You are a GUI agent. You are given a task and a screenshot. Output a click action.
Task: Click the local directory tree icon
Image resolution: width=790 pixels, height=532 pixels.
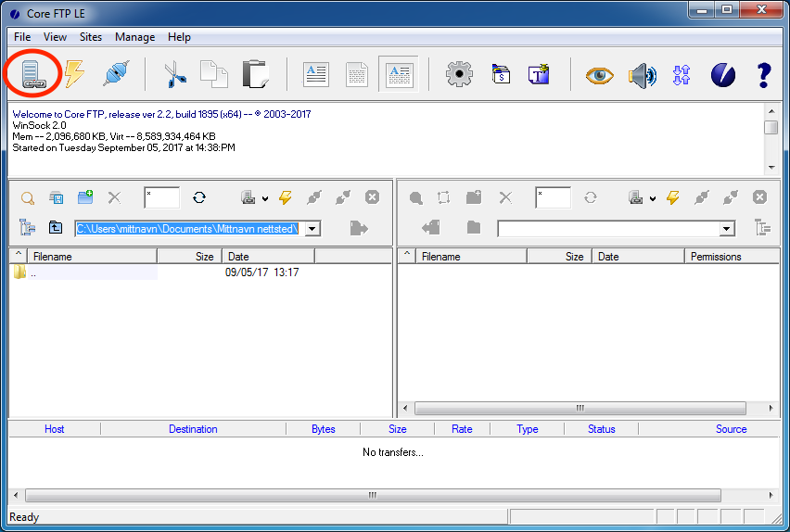tap(27, 228)
